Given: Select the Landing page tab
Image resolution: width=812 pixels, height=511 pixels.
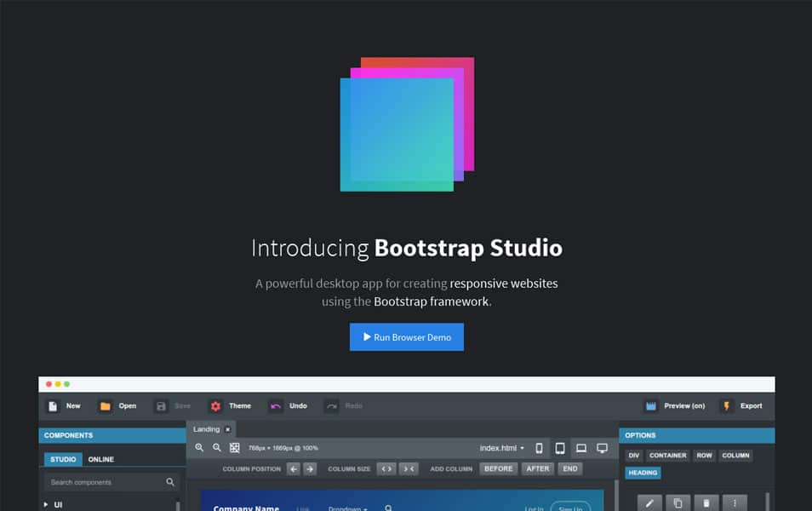Looking at the screenshot, I should pyautogui.click(x=207, y=428).
